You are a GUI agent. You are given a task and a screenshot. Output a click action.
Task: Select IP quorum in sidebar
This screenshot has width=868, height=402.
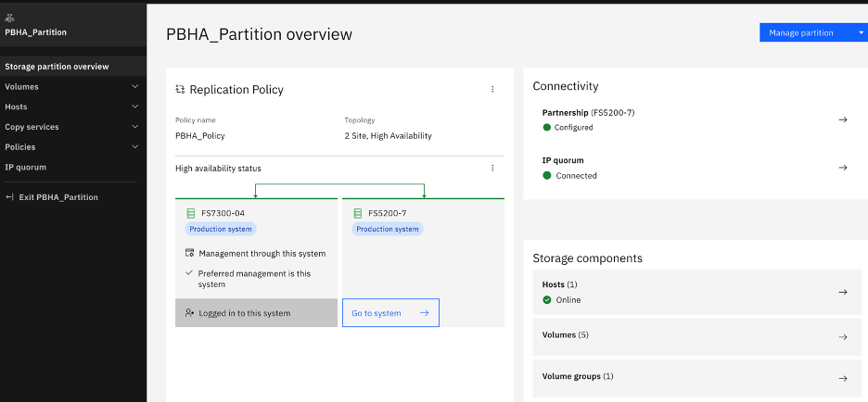tap(25, 168)
